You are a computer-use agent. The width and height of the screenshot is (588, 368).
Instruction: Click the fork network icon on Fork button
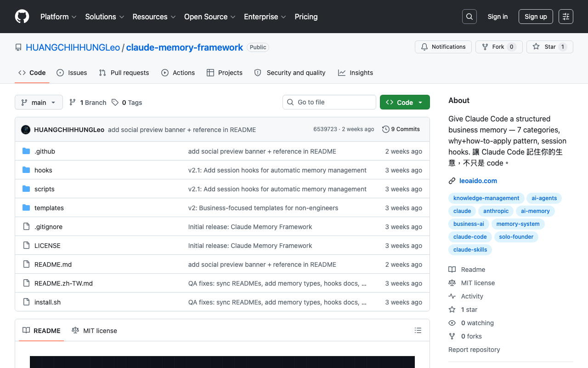[x=485, y=46]
